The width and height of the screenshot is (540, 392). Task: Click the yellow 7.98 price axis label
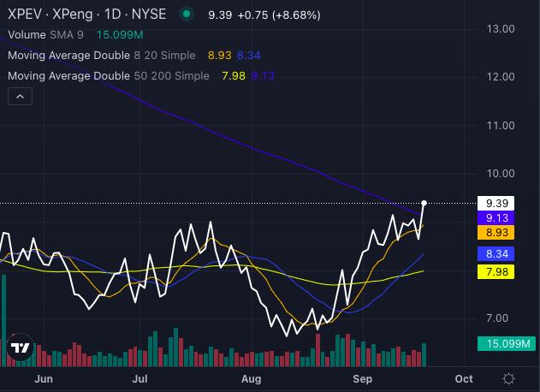pos(495,272)
